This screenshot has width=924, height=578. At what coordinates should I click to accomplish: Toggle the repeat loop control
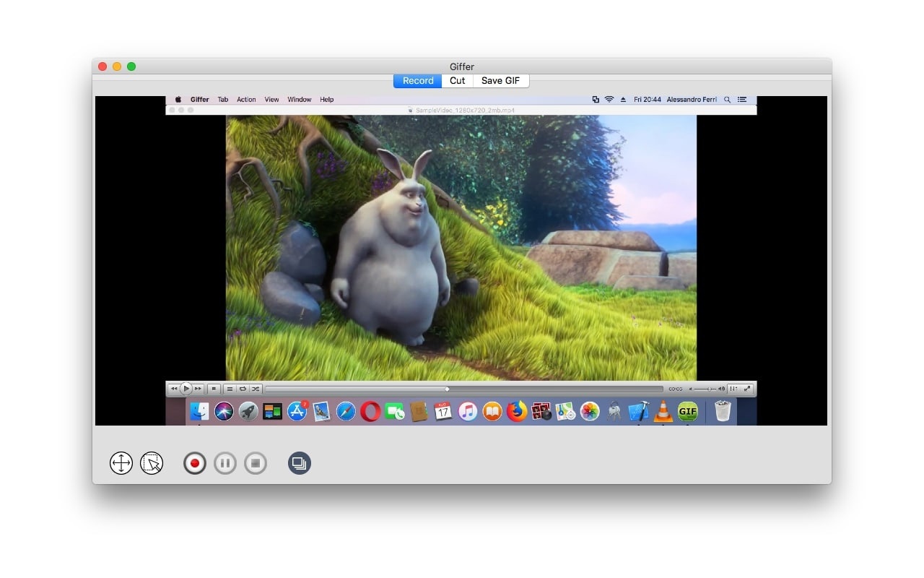[243, 389]
